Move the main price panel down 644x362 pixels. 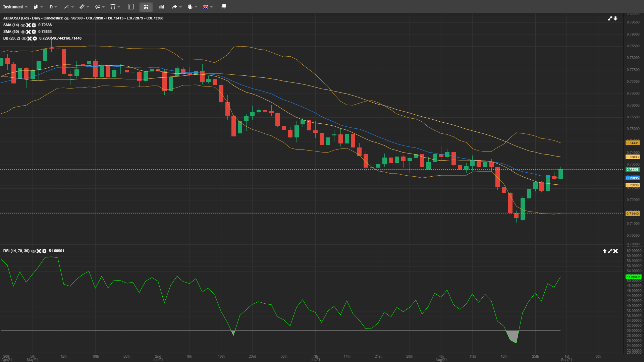615,18
